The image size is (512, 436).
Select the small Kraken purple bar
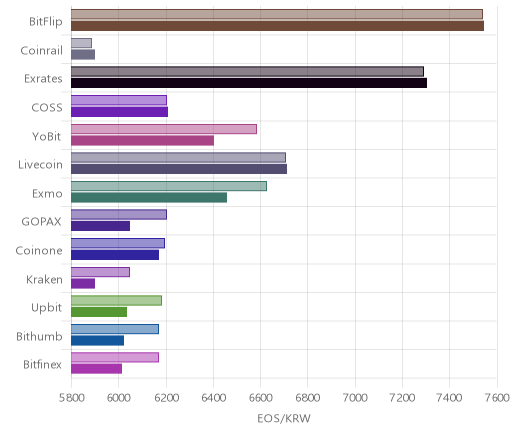(x=83, y=283)
